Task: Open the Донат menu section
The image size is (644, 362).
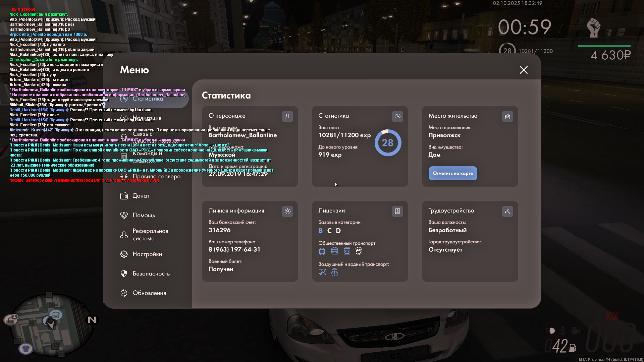Action: [141, 196]
